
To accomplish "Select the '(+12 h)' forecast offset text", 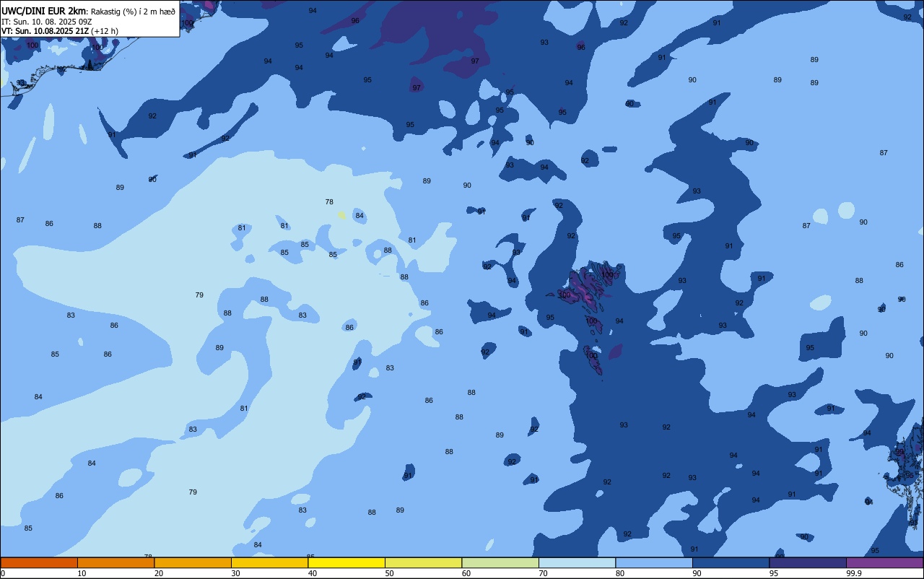I will click(x=105, y=31).
